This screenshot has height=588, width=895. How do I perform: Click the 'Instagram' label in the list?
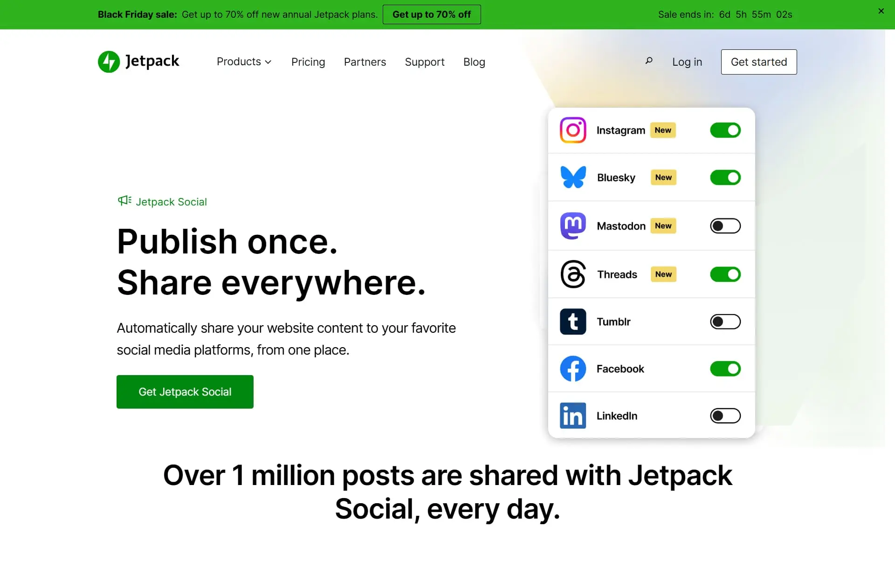point(621,130)
